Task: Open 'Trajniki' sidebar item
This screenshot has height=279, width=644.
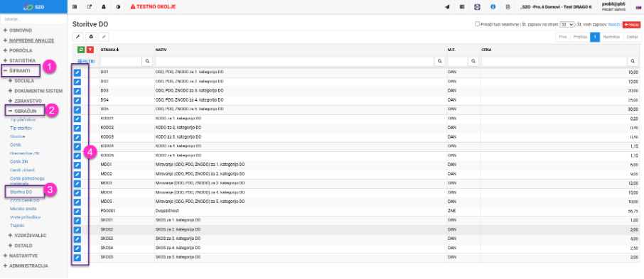Action: pos(18,226)
